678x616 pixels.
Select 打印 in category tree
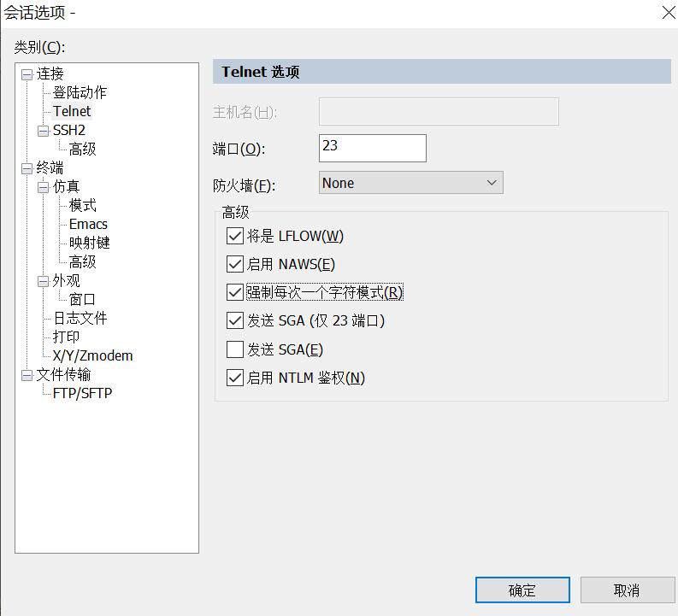(66, 337)
